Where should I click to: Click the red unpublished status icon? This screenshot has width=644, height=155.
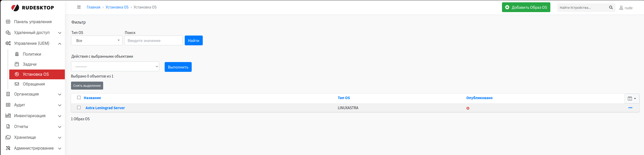click(468, 108)
